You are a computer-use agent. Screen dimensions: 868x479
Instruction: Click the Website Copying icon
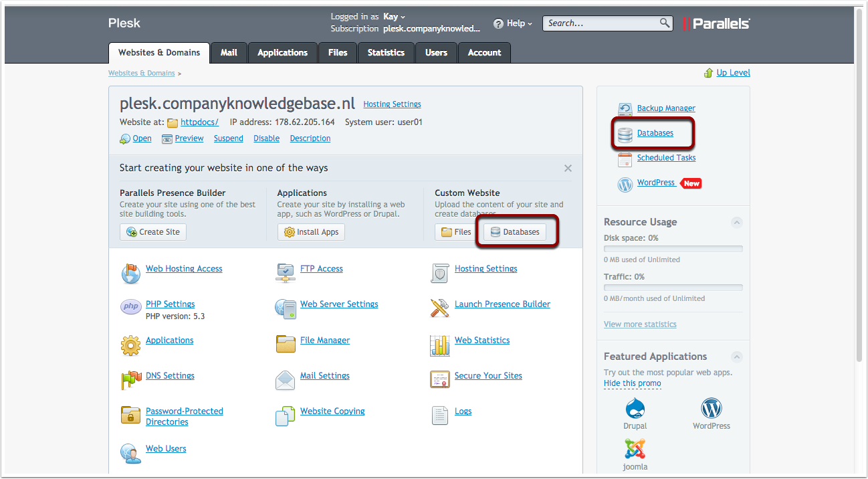[x=286, y=415]
